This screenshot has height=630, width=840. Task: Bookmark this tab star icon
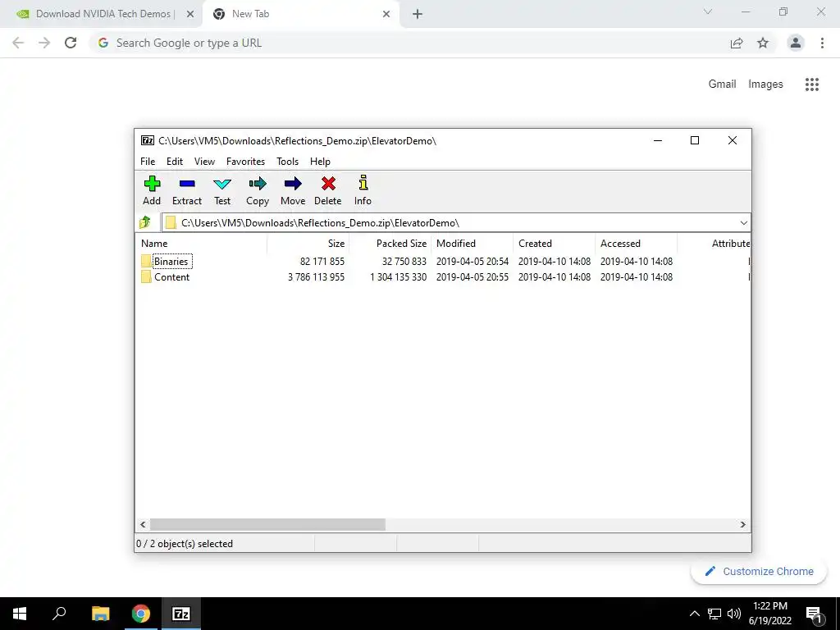763,43
